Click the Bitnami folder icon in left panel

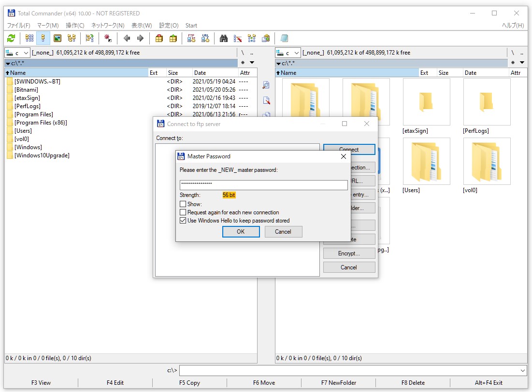pos(10,90)
